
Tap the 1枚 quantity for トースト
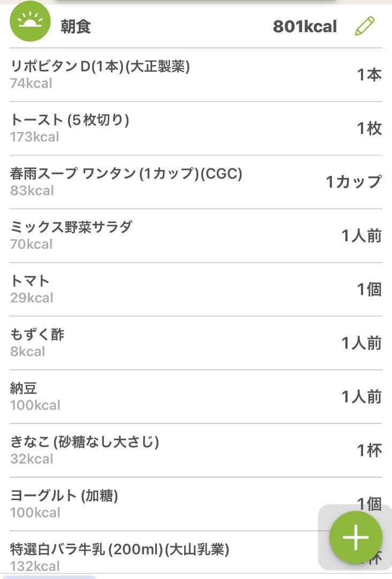(369, 129)
